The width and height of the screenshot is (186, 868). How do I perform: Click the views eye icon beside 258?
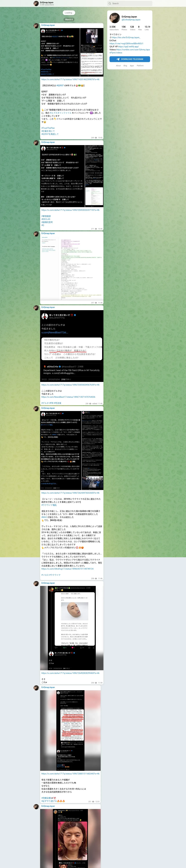(x=96, y=578)
